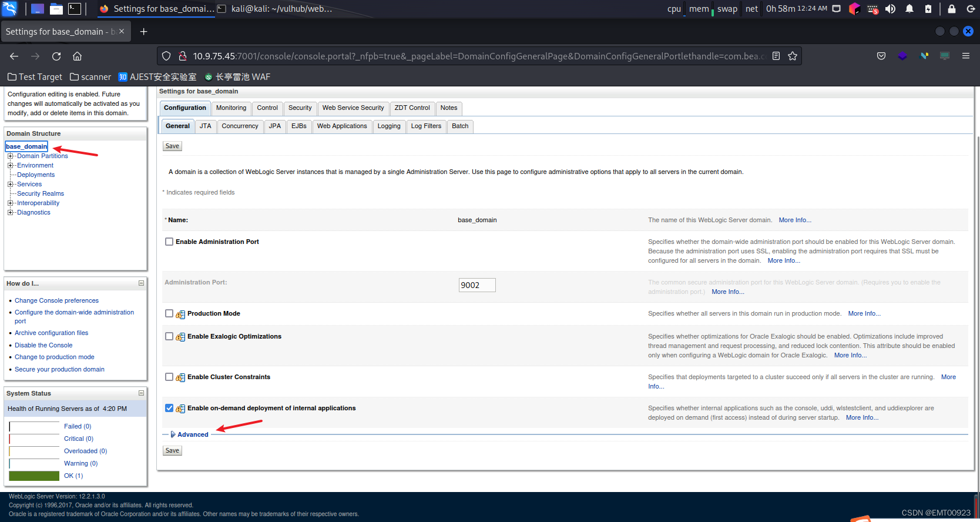The height and width of the screenshot is (522, 980).
Task: Reload the current page
Action: [x=56, y=56]
